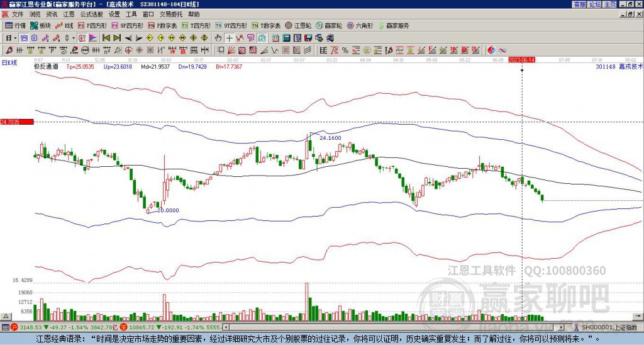
Task: Click the 3148.53 index value in status bar
Action: coord(30,327)
